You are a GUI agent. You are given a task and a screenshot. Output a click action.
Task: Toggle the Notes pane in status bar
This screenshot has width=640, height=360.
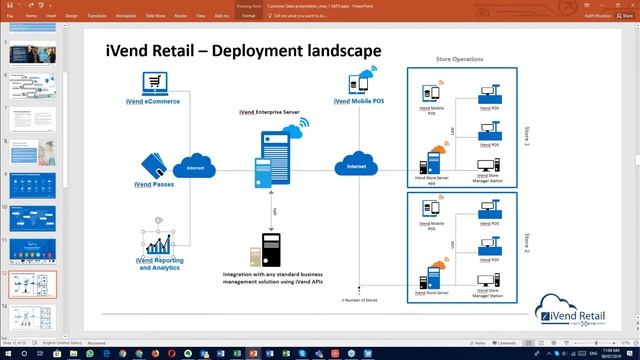pos(478,343)
